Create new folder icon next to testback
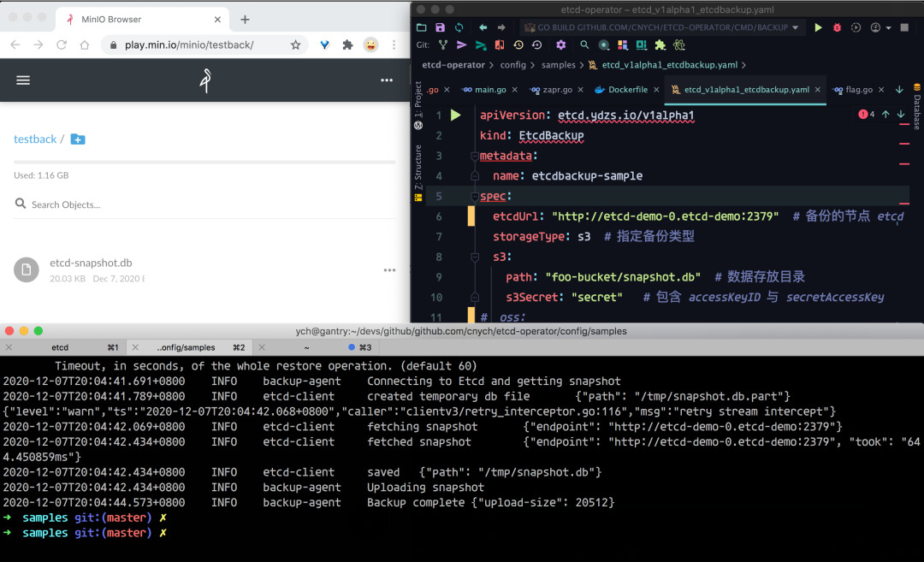The width and height of the screenshot is (924, 562). tap(78, 139)
